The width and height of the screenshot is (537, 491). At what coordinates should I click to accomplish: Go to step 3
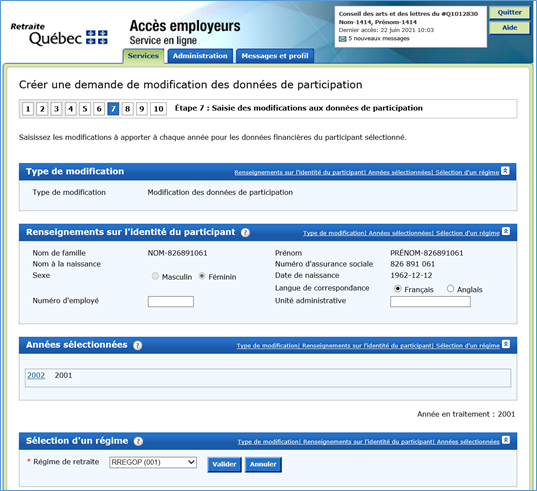pos(57,109)
